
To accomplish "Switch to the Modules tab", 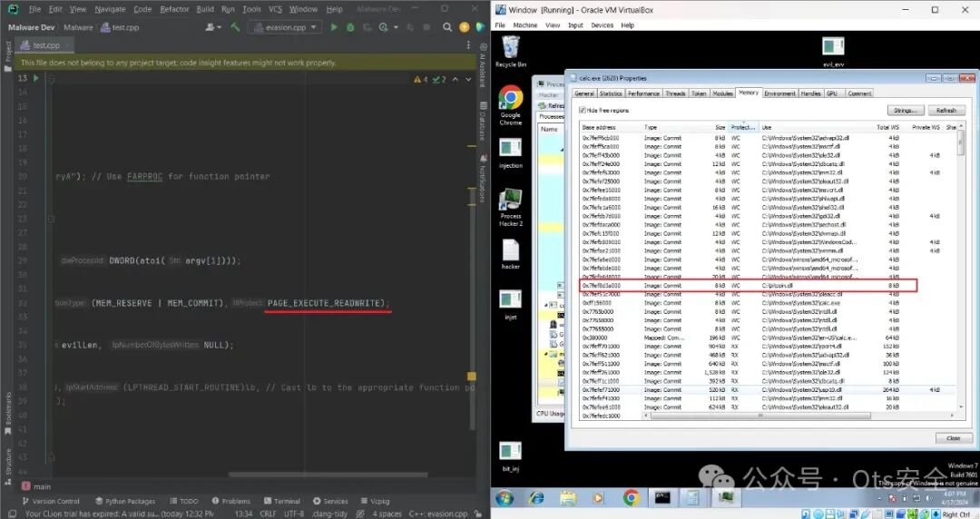I will [x=722, y=93].
